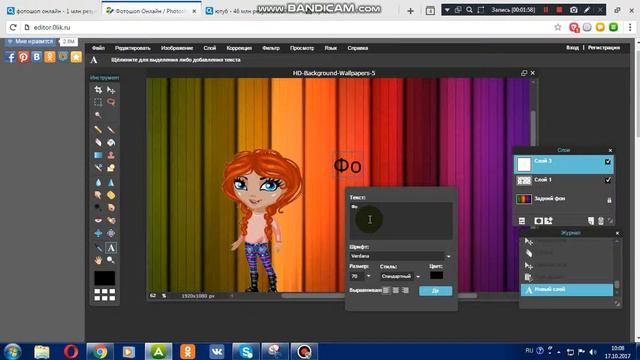
Task: Select the Слой 1 layer thumbnail
Action: pyautogui.click(x=524, y=180)
